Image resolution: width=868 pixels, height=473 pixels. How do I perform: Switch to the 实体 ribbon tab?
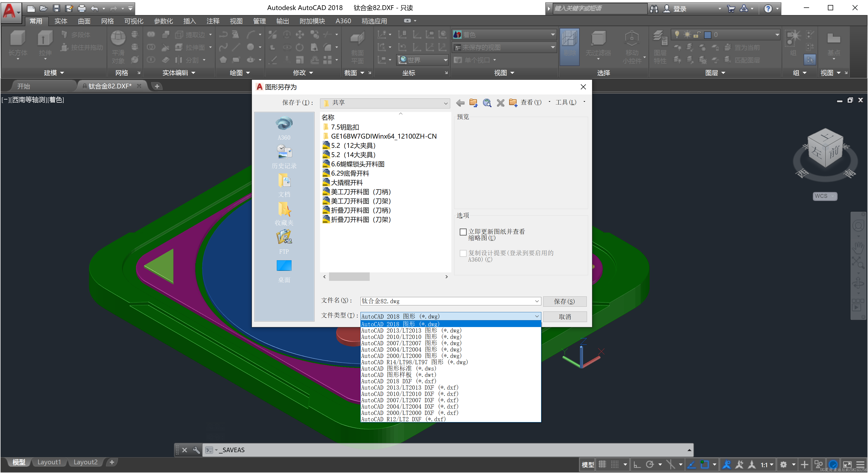pos(61,21)
